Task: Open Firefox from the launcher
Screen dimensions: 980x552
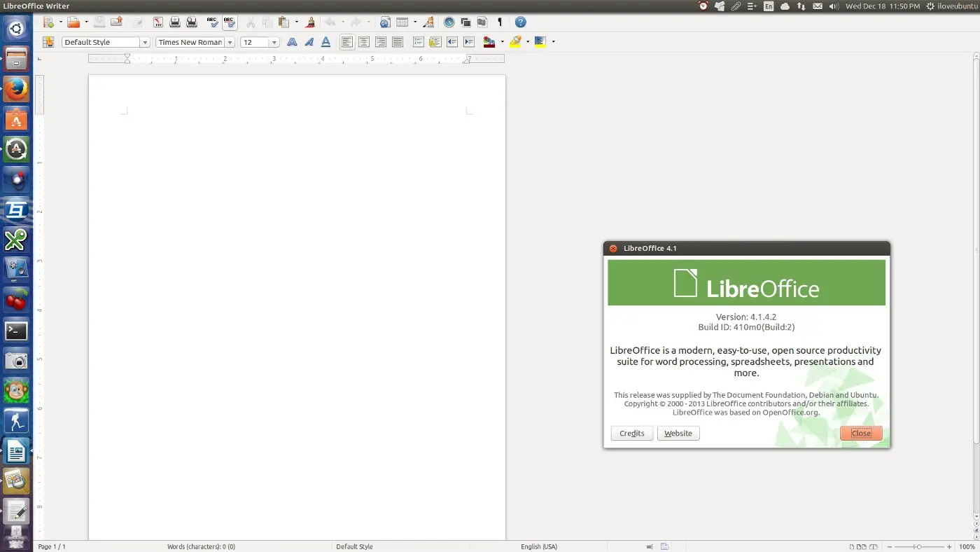Action: coord(16,90)
